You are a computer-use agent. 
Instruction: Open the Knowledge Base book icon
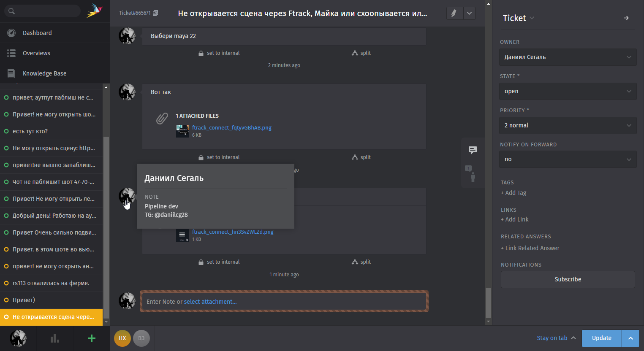tap(11, 73)
